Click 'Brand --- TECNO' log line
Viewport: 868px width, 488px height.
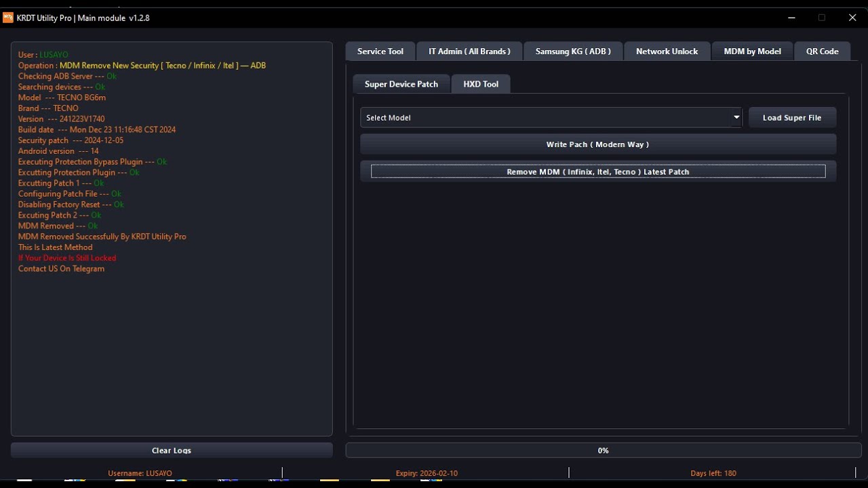click(48, 108)
